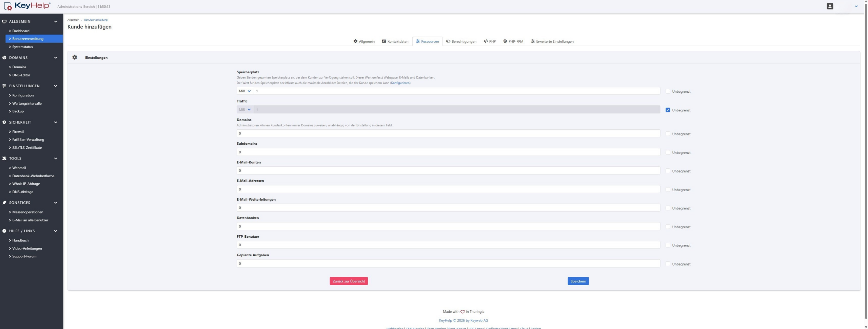Click Zurück zur Übersicht button
Screen dimensions: 868x329
[349, 281]
